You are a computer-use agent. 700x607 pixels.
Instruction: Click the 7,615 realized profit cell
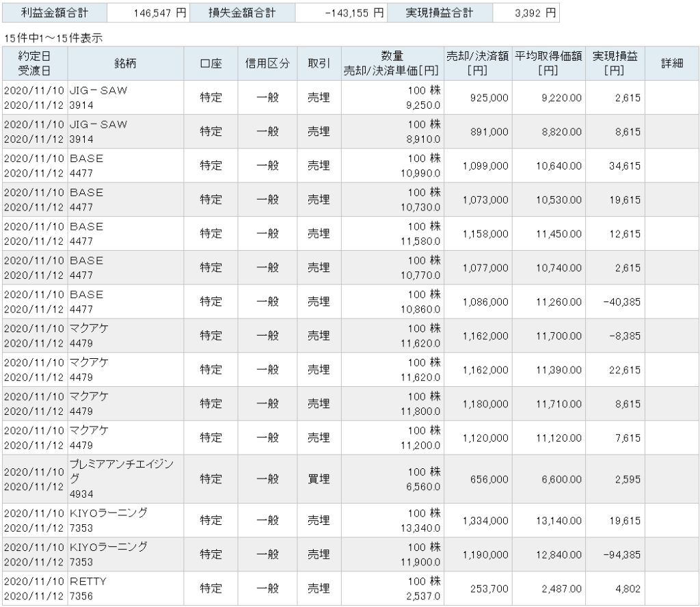click(615, 438)
